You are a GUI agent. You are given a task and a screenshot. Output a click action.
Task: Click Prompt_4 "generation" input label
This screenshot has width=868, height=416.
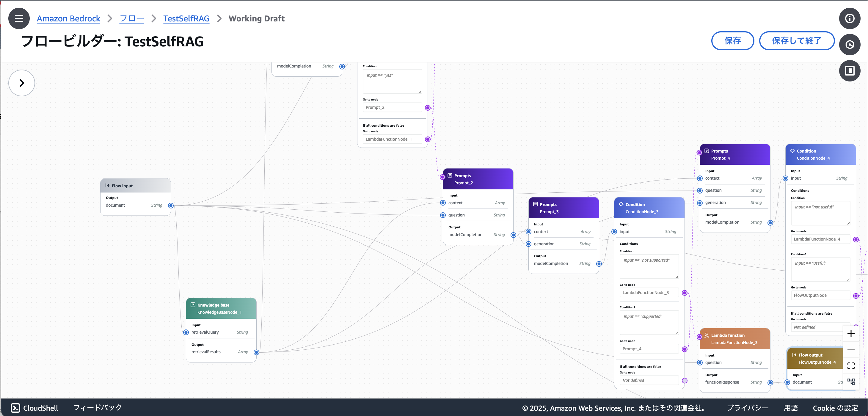tap(715, 202)
